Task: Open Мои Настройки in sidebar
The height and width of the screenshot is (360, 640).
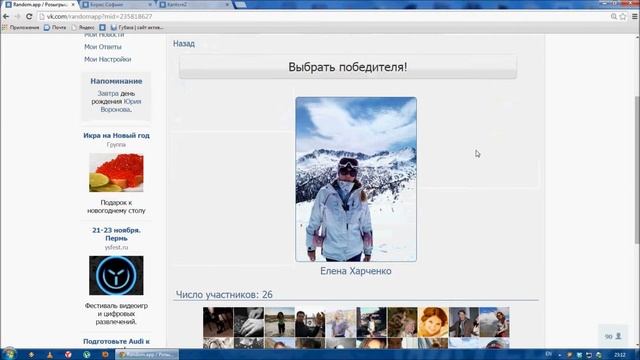Action: (107, 59)
